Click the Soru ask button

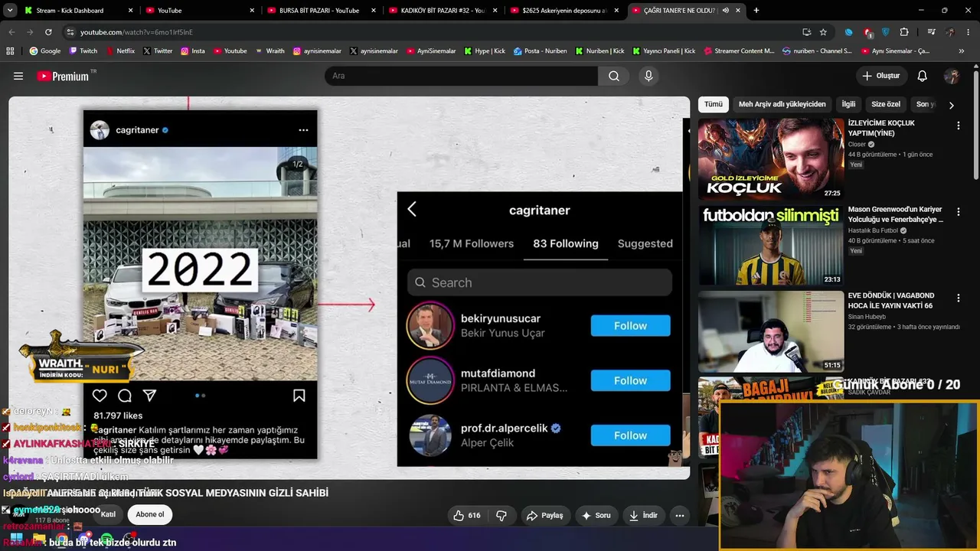596,516
